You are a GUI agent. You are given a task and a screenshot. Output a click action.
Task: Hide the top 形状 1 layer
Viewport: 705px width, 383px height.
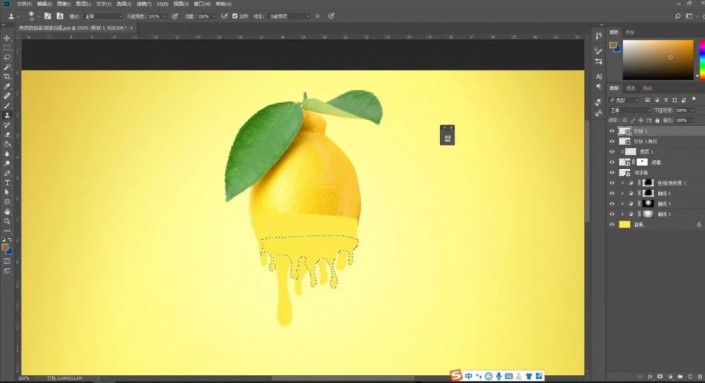pyautogui.click(x=611, y=131)
